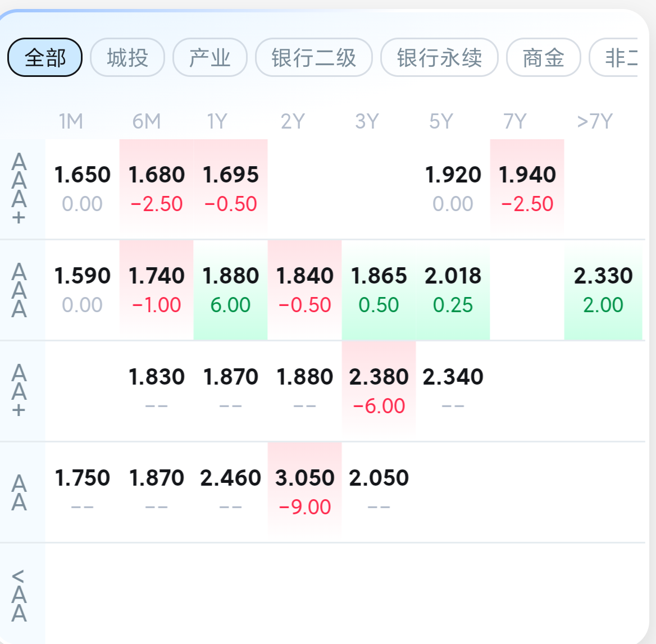Screen dimensions: 656x644
Task: Open AAA+ 6M cell with 1.680
Action: [157, 188]
